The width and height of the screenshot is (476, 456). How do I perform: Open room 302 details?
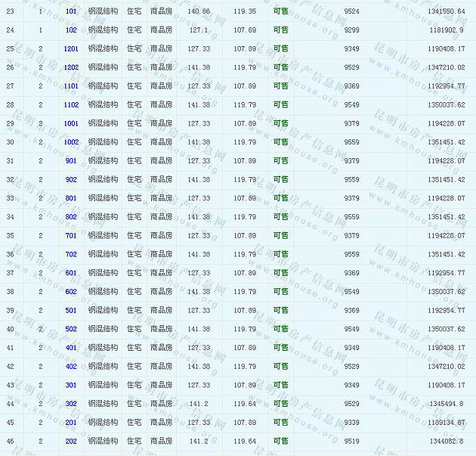click(x=71, y=404)
